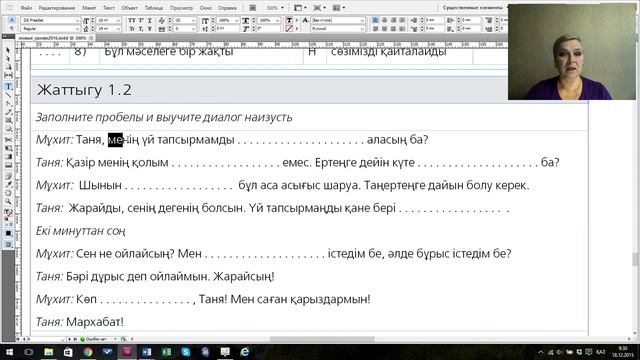The image size is (640, 360).
Task: Click the text stroke color swatch
Action: (x=289, y=29)
